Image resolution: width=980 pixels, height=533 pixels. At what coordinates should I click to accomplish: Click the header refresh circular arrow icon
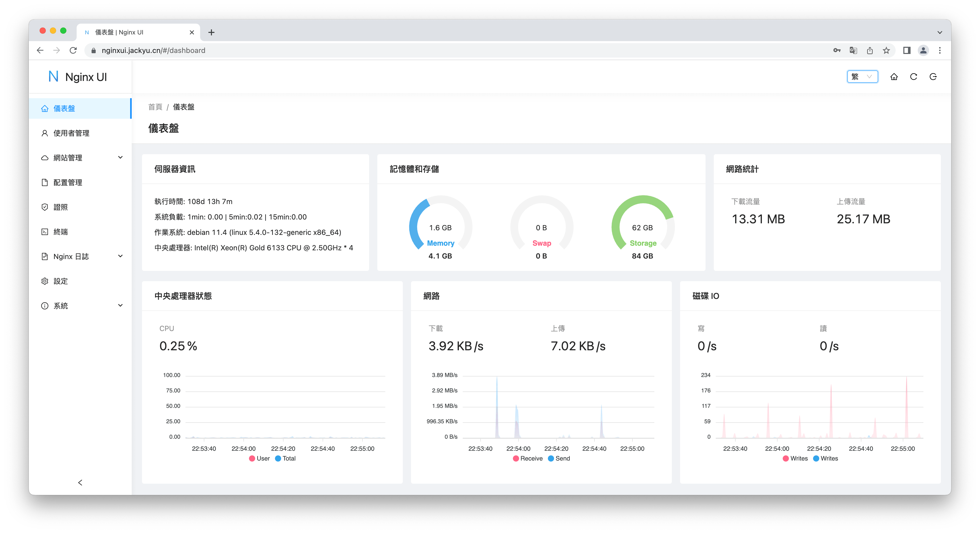pos(913,77)
